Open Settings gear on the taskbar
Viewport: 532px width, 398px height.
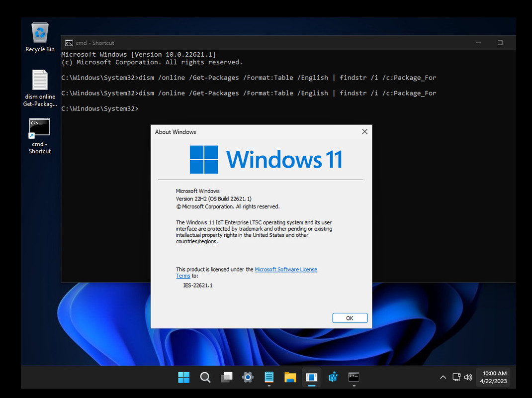(248, 377)
